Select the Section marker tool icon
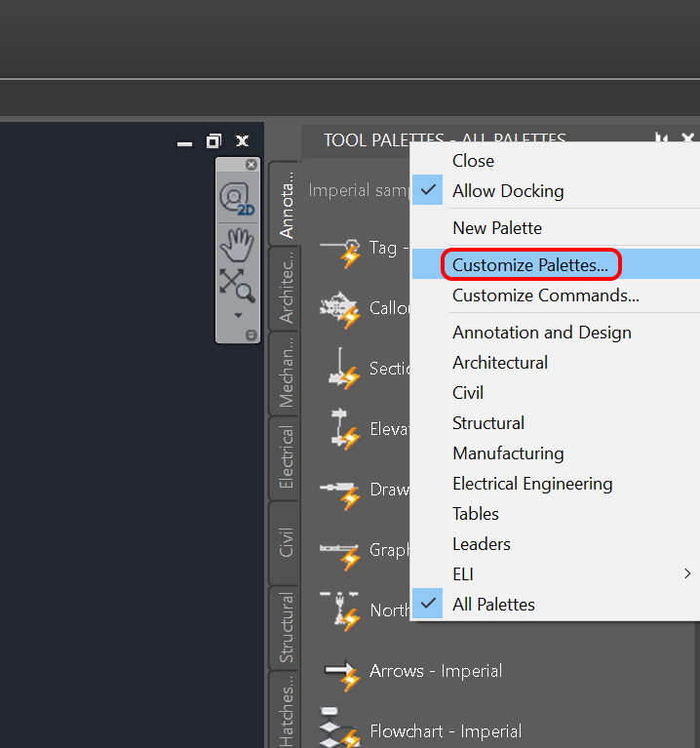This screenshot has height=748, width=700. click(340, 369)
